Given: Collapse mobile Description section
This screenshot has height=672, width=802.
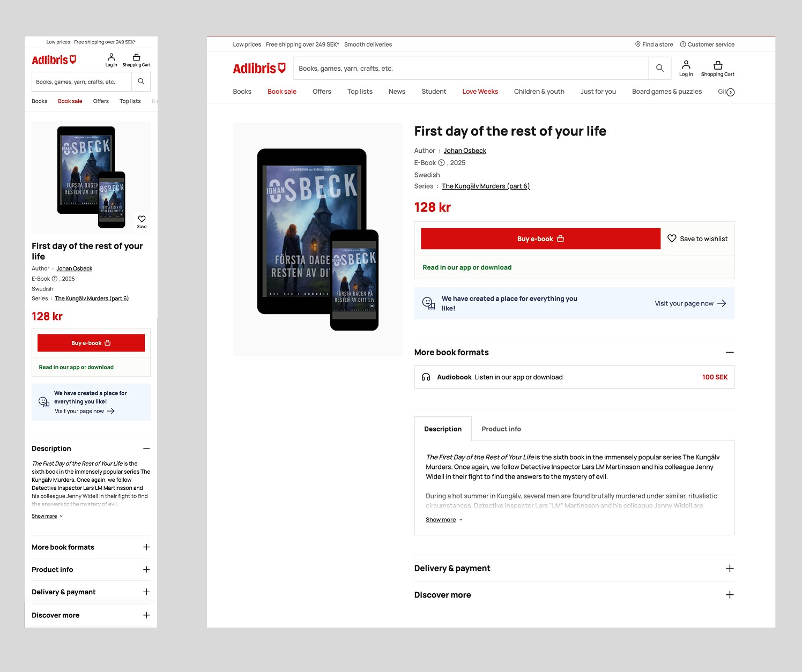Looking at the screenshot, I should [x=146, y=449].
